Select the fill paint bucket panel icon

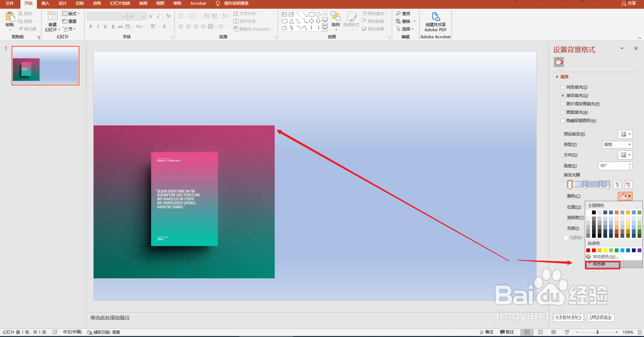click(559, 62)
